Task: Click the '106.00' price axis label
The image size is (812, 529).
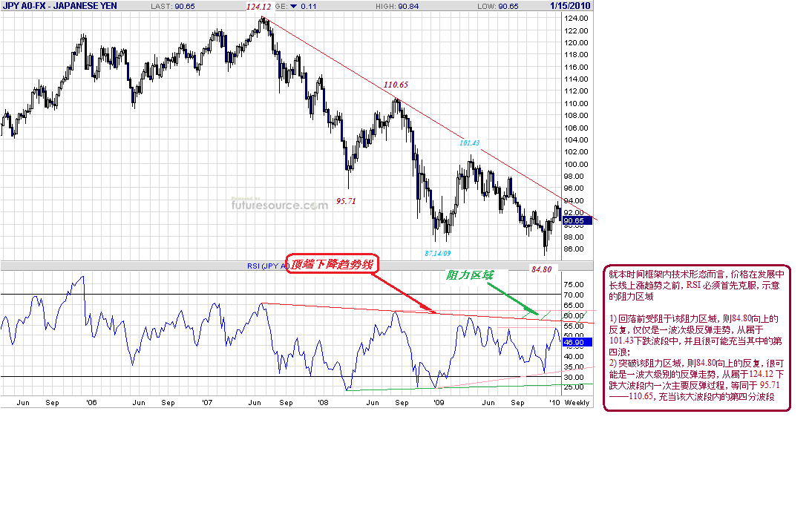Action: pyautogui.click(x=576, y=128)
